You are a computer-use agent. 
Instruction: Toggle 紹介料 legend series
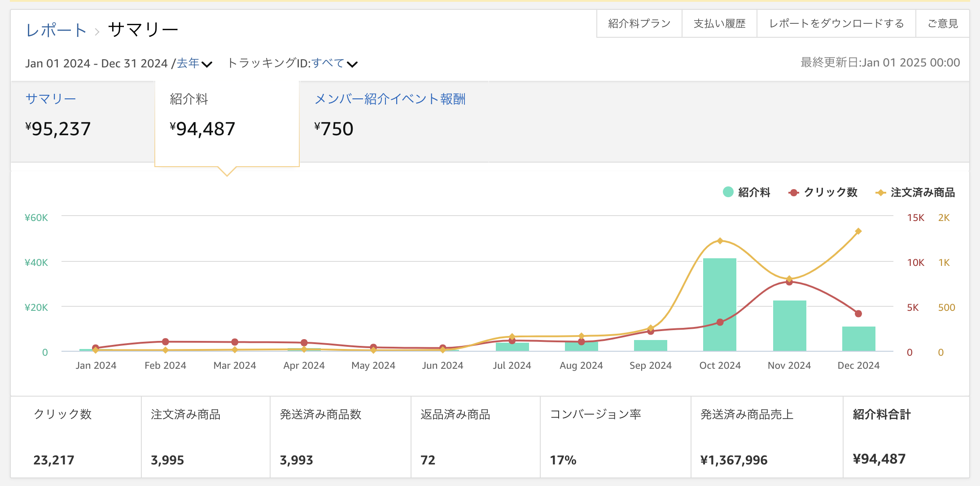click(747, 192)
